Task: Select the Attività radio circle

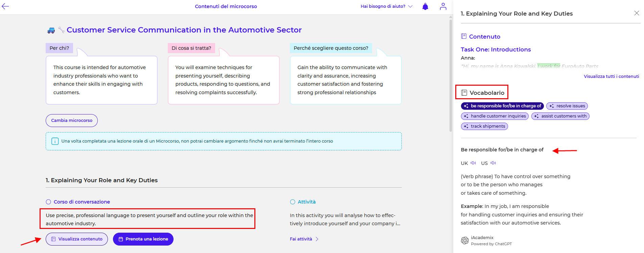Action: tap(293, 202)
